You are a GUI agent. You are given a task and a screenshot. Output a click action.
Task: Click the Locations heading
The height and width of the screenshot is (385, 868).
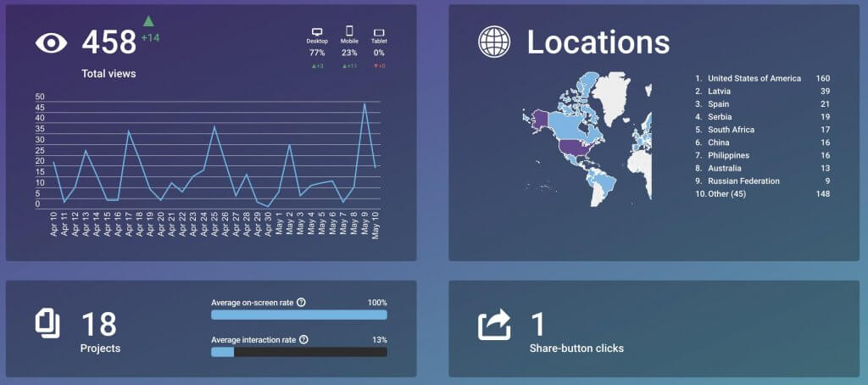tap(598, 42)
